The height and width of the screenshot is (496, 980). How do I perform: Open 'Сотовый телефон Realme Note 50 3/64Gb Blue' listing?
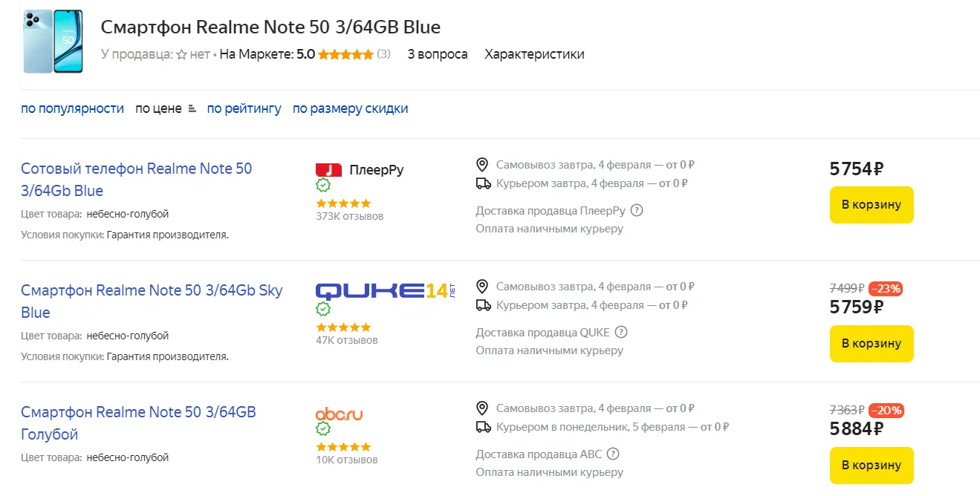136,180
